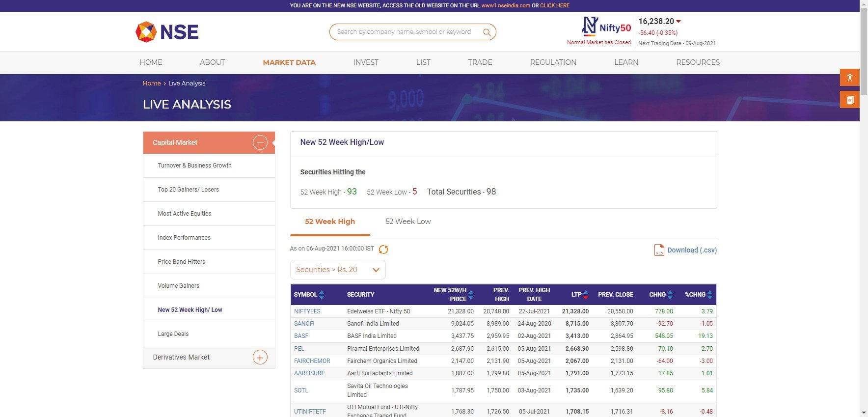Sort by %CHNG column arrows
Viewport: 868px width, 417px height.
click(x=710, y=295)
